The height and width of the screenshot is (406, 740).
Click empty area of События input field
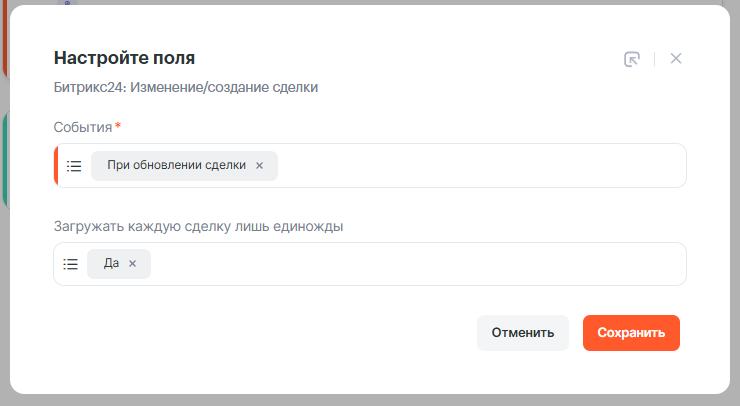click(480, 166)
